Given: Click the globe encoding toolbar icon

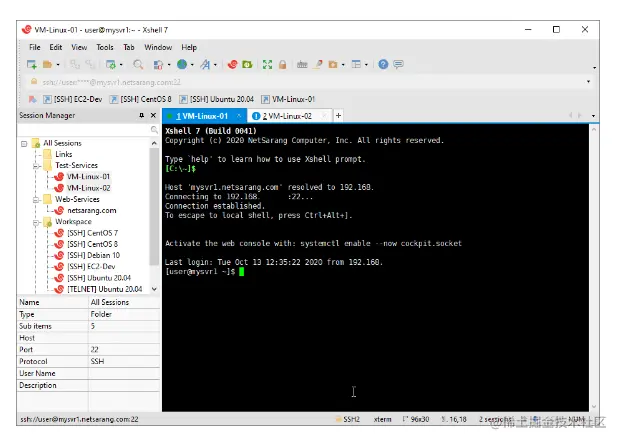Looking at the screenshot, I should point(182,64).
